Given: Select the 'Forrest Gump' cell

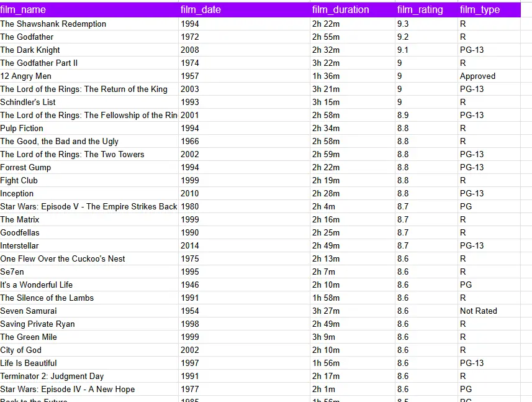Looking at the screenshot, I should click(x=89, y=167).
